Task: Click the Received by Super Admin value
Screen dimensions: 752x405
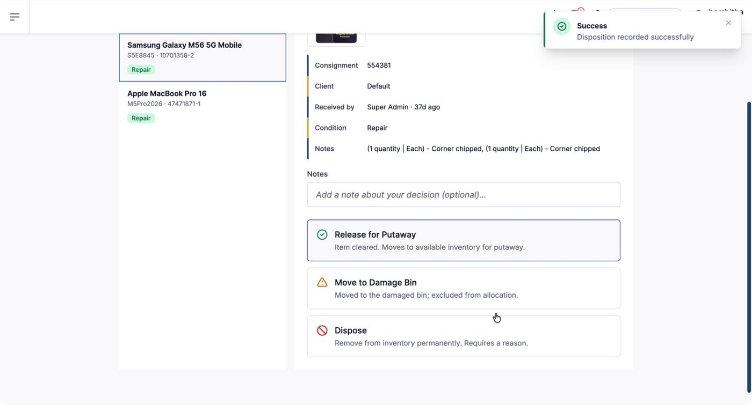Action: (x=403, y=107)
